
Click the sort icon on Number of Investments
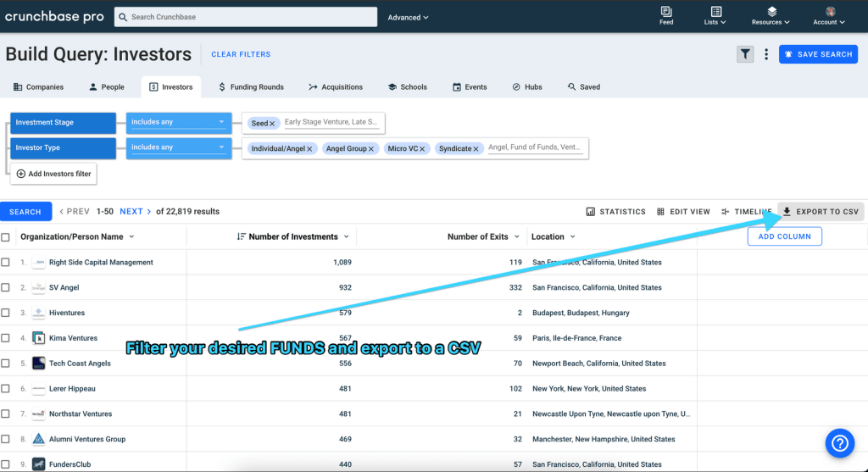241,236
